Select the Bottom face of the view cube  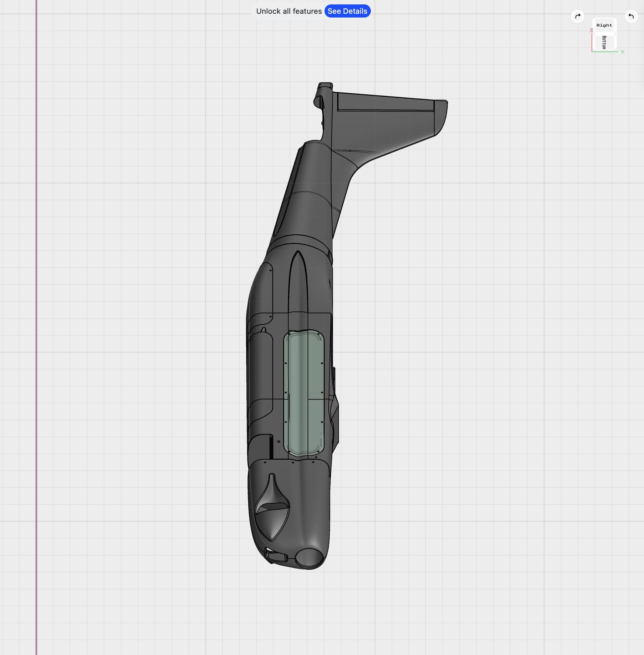pos(604,43)
